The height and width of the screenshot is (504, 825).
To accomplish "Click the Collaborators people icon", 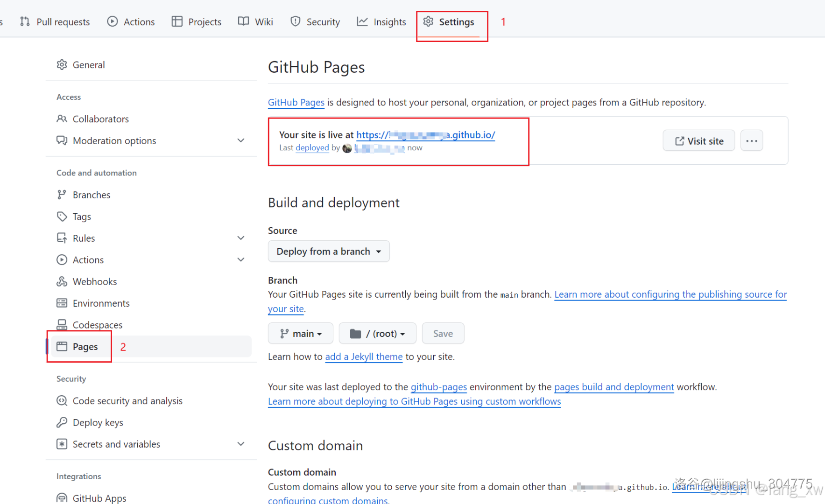I will (x=62, y=119).
